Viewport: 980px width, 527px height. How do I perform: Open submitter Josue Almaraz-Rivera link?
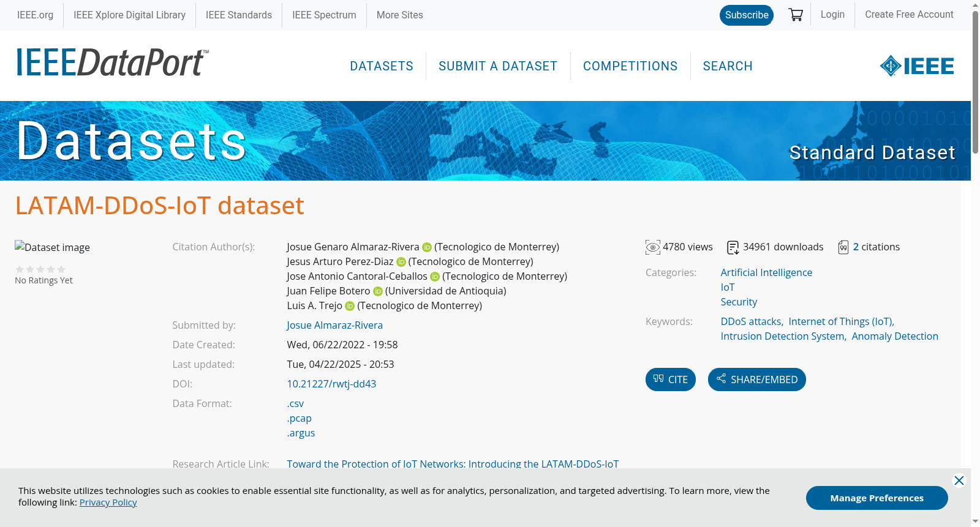pos(335,326)
